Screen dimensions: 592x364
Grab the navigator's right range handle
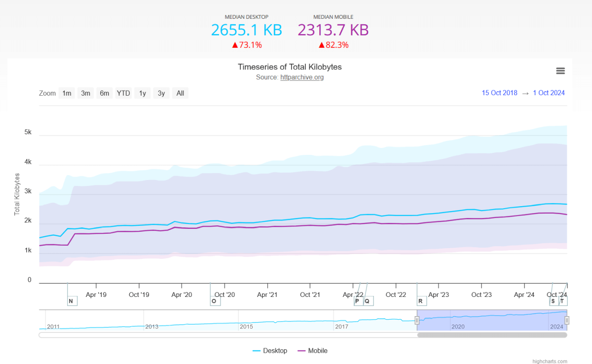(x=567, y=321)
